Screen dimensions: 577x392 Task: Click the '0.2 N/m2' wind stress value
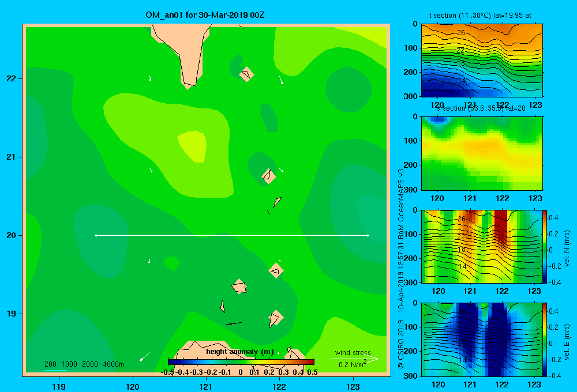352,364
